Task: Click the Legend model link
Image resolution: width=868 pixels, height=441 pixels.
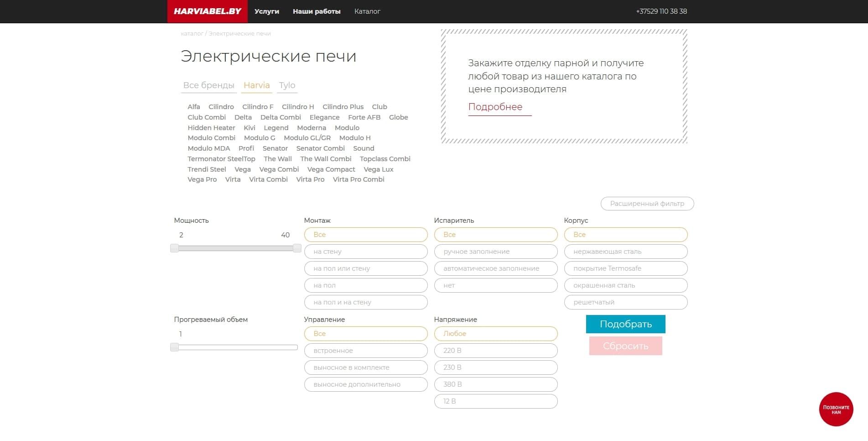Action: click(276, 128)
